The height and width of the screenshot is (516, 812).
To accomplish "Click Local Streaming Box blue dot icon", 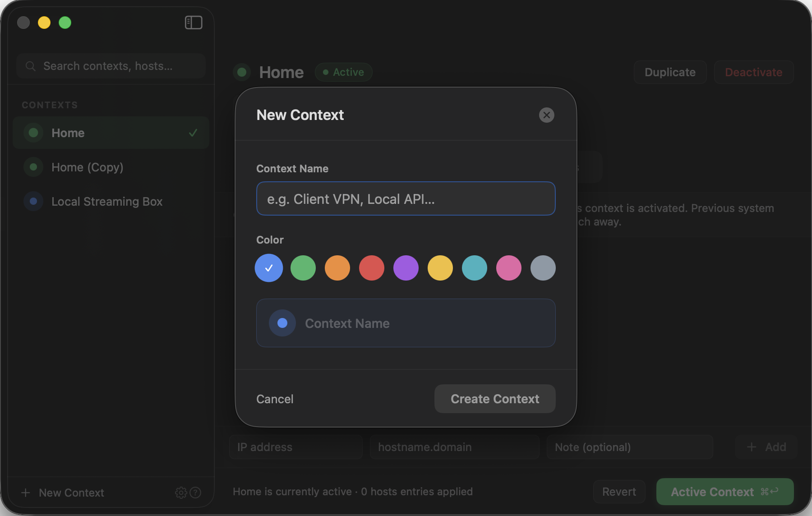I will pos(33,201).
